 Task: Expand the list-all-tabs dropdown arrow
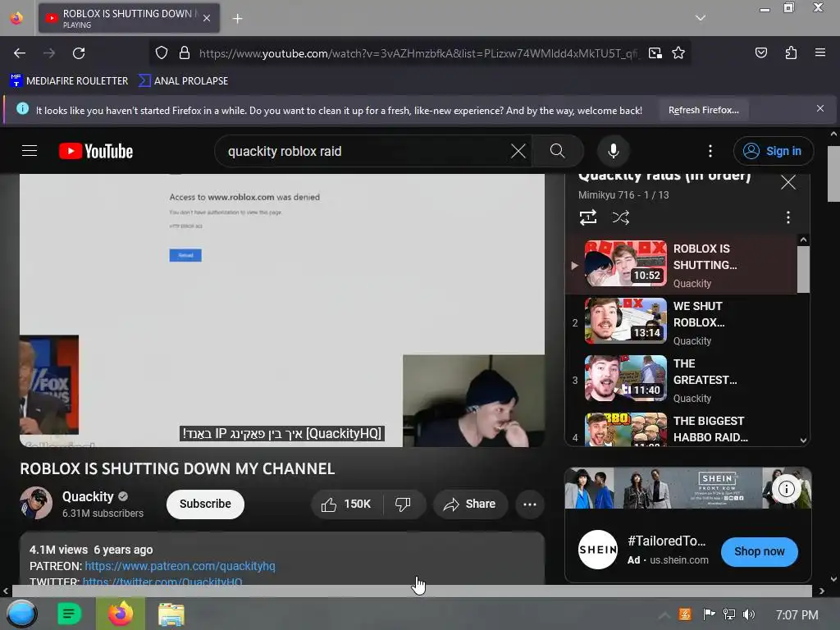pyautogui.click(x=701, y=18)
